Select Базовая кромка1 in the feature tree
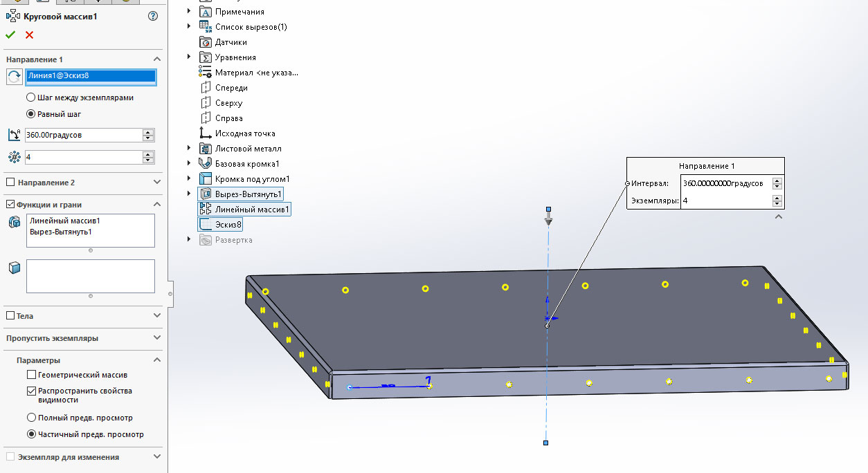This screenshot has height=473, width=868. click(x=247, y=164)
